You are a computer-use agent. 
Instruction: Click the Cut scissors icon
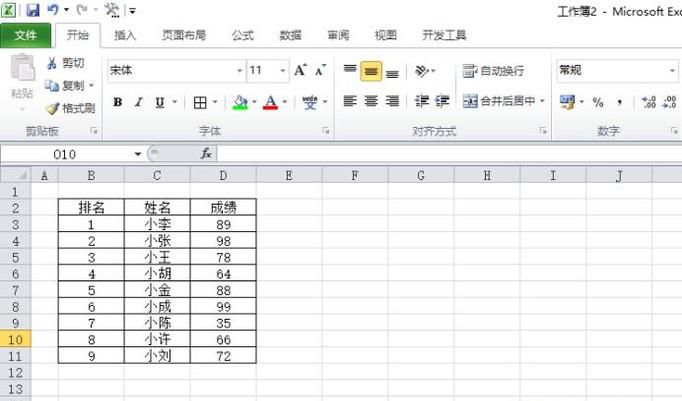(52, 63)
